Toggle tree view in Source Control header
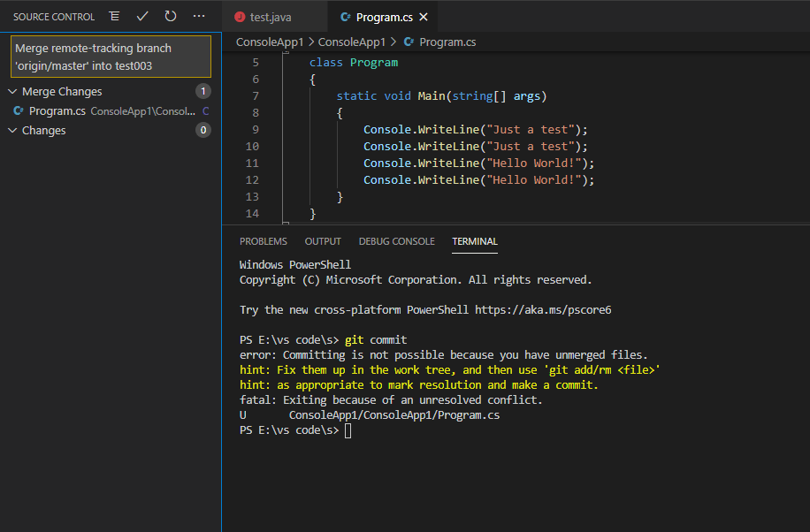Image resolution: width=810 pixels, height=532 pixels. click(x=114, y=17)
